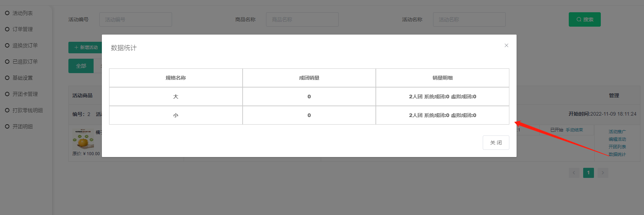Click the 销量明细 column header
The height and width of the screenshot is (215, 644).
point(442,78)
